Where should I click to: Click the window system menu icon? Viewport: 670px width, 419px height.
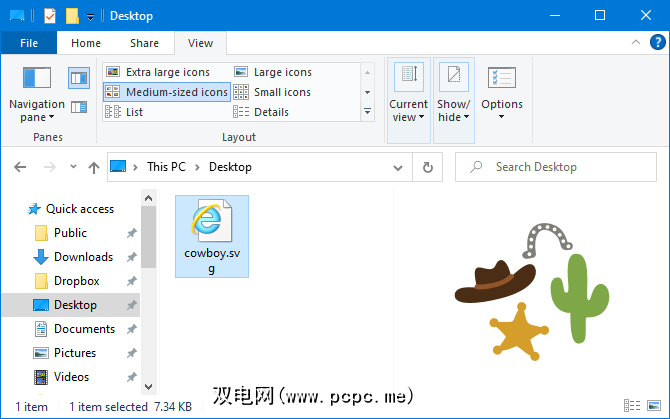point(17,16)
